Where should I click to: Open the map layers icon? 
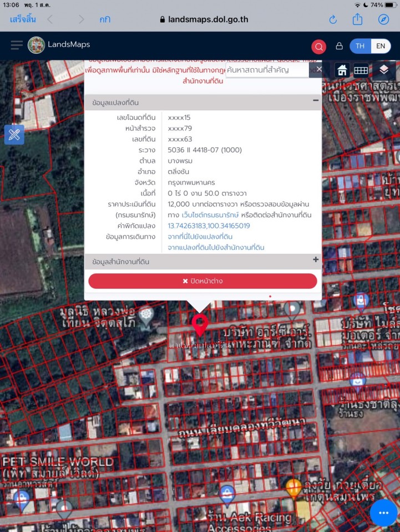point(384,69)
